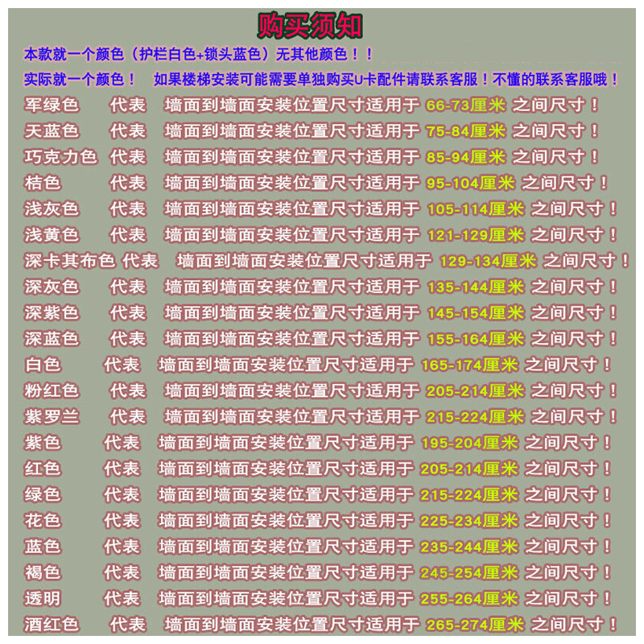Click the size 105-114厘米
Screen dimensions: 644x644
[476, 209]
